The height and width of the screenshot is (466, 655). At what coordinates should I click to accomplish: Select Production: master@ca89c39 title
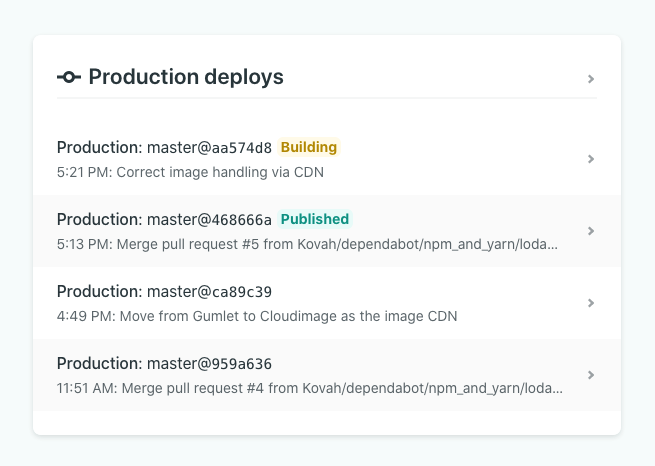[164, 291]
